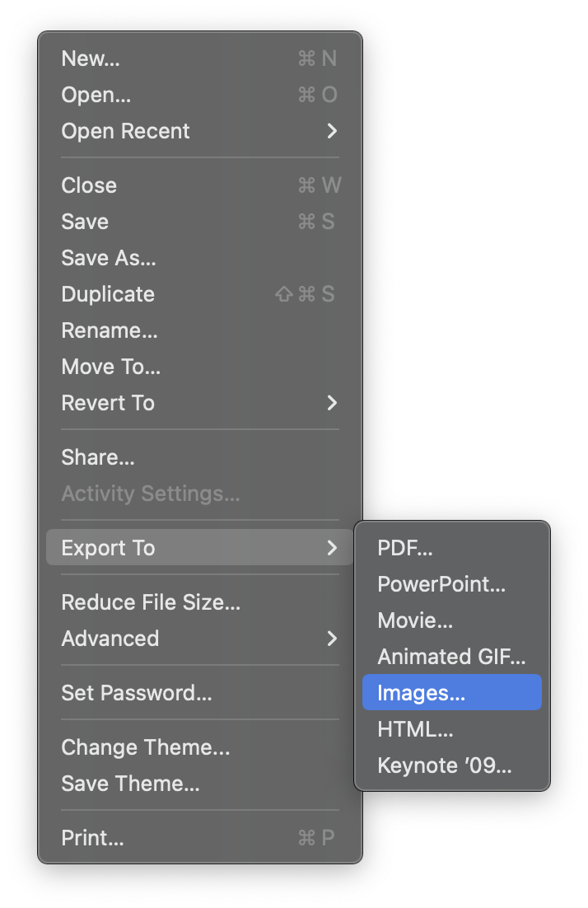Expand the Advanced submenu

[110, 639]
